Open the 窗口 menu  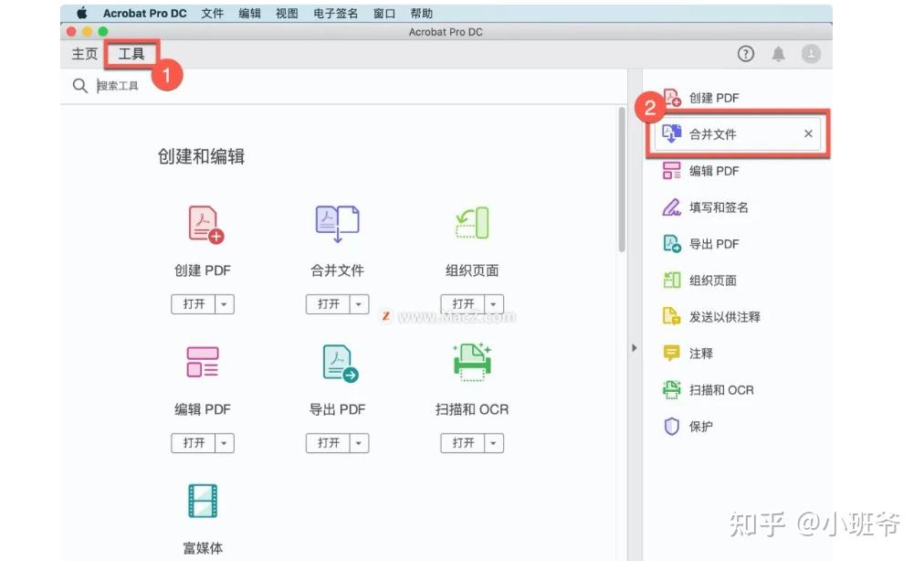coord(384,13)
